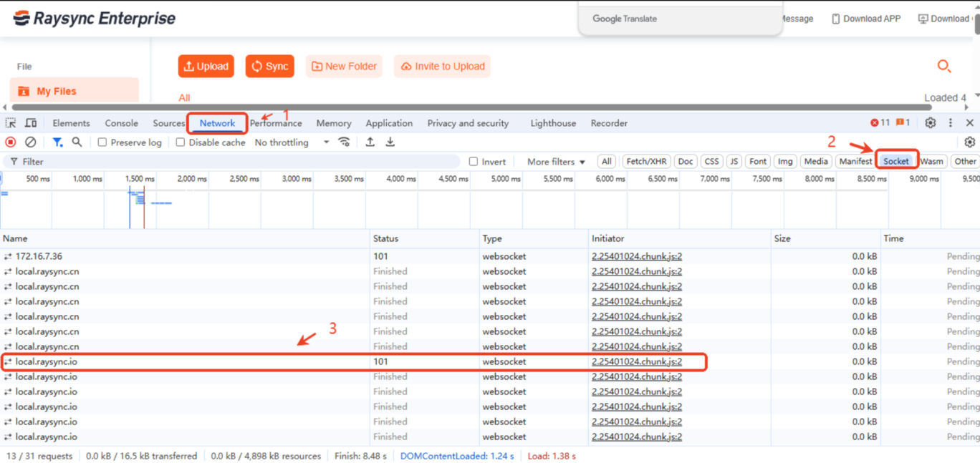This screenshot has height=463, width=980.
Task: Select the Font type filter
Action: pos(758,162)
